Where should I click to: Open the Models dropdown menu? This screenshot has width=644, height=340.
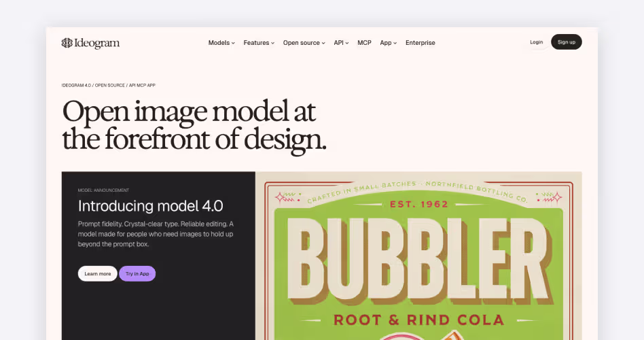point(221,43)
